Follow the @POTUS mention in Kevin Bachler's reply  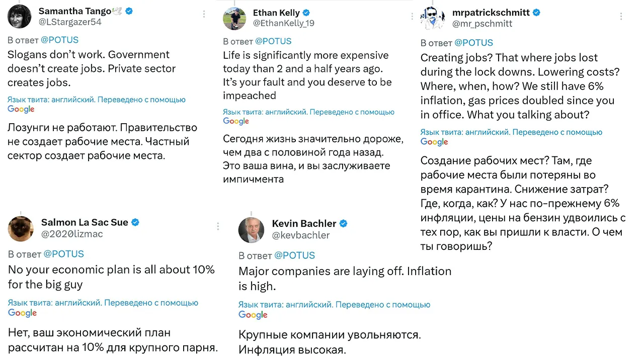(294, 255)
